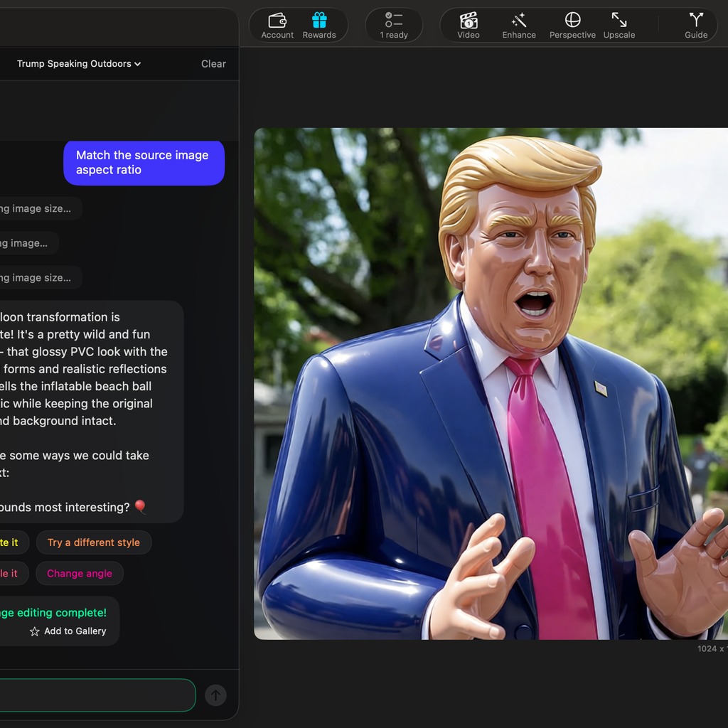Select the Change angle suggestion

pyautogui.click(x=80, y=574)
